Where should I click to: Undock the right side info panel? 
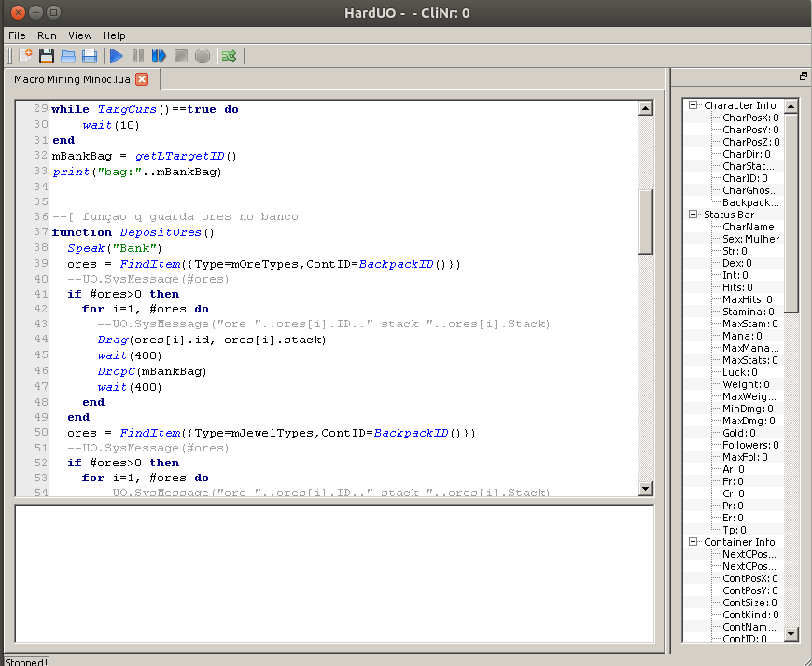pos(803,76)
